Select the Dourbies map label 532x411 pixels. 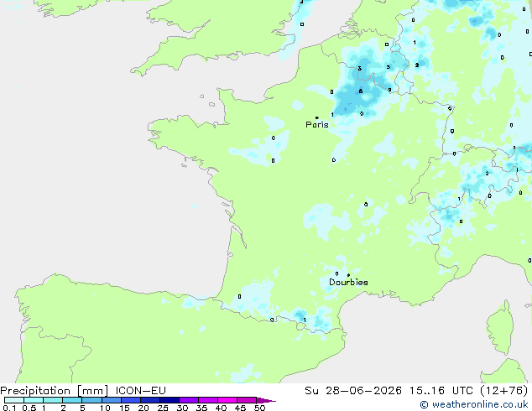(x=348, y=282)
